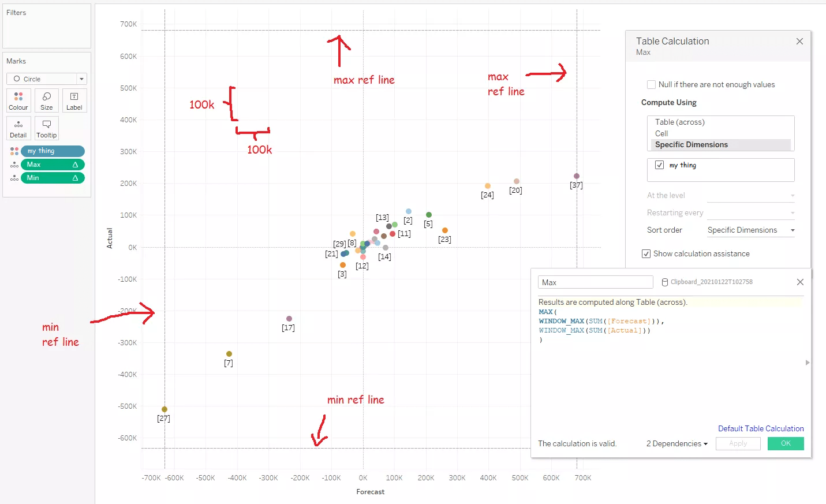Select the purple data point labeled 37
Image resolution: width=826 pixels, height=504 pixels.
pos(577,176)
